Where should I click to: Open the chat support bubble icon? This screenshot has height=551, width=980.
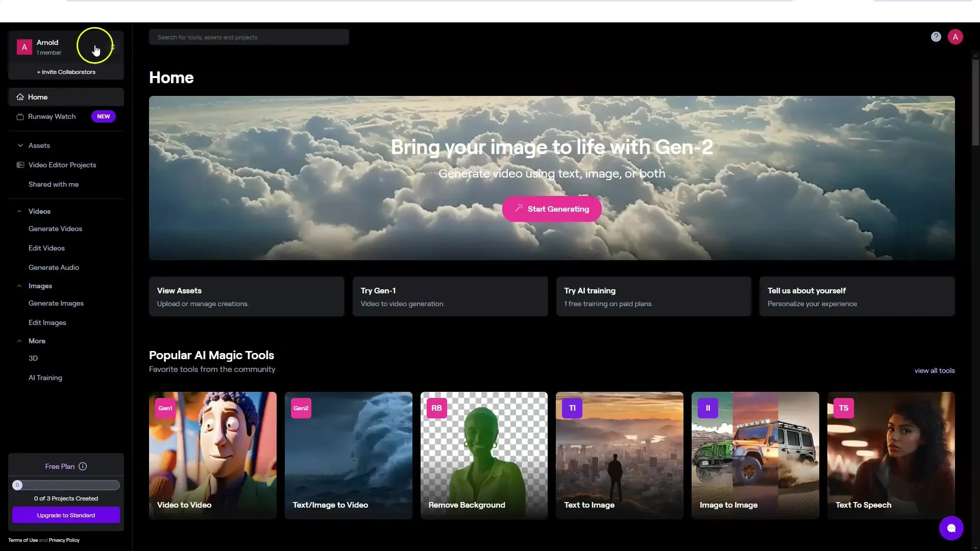point(951,528)
